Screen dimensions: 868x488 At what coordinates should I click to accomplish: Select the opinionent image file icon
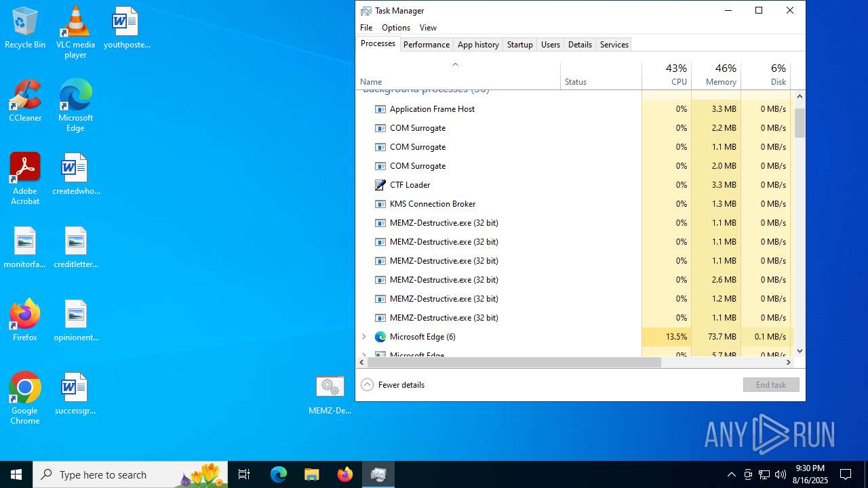pos(76,321)
